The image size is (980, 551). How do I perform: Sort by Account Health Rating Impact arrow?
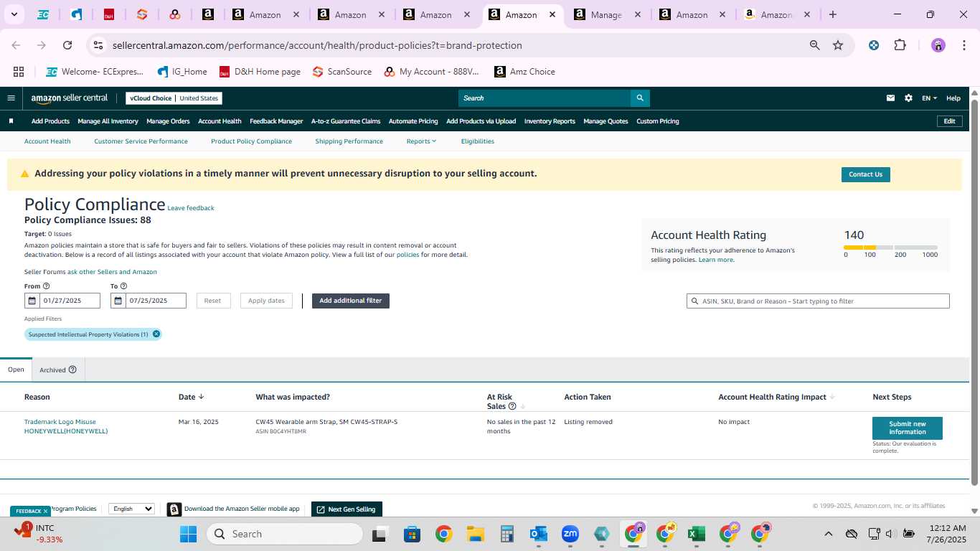tap(832, 397)
